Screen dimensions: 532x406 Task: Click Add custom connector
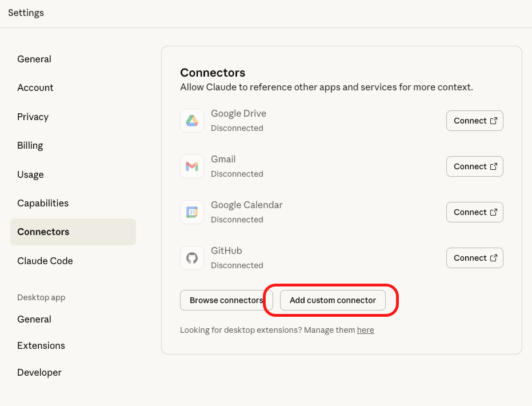coord(332,300)
